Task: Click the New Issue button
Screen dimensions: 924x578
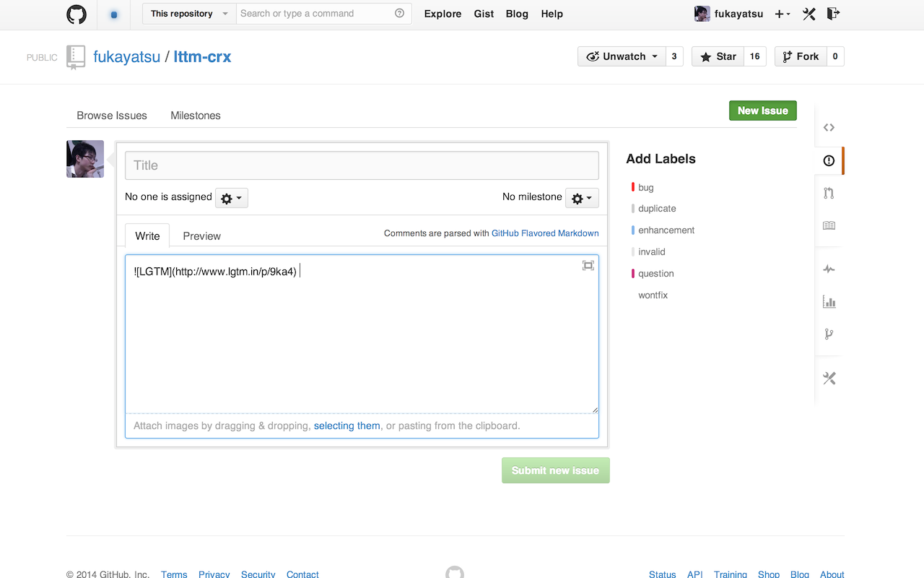Action: pos(763,111)
